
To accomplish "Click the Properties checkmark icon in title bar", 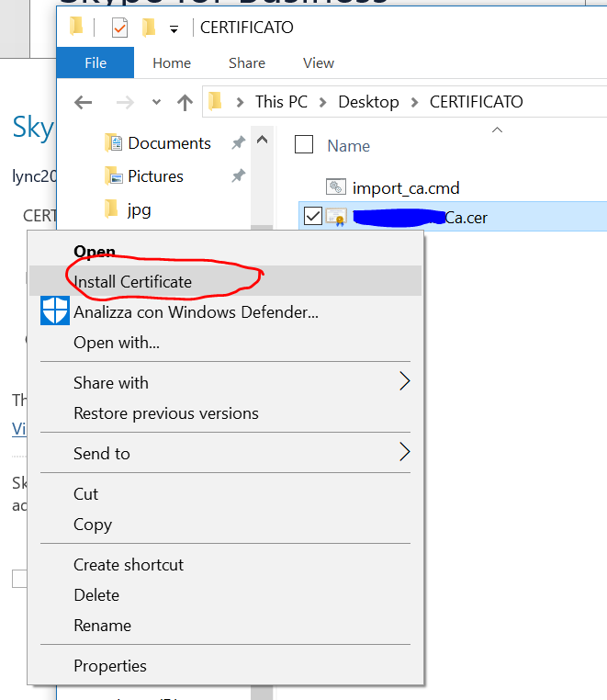I will click(119, 28).
